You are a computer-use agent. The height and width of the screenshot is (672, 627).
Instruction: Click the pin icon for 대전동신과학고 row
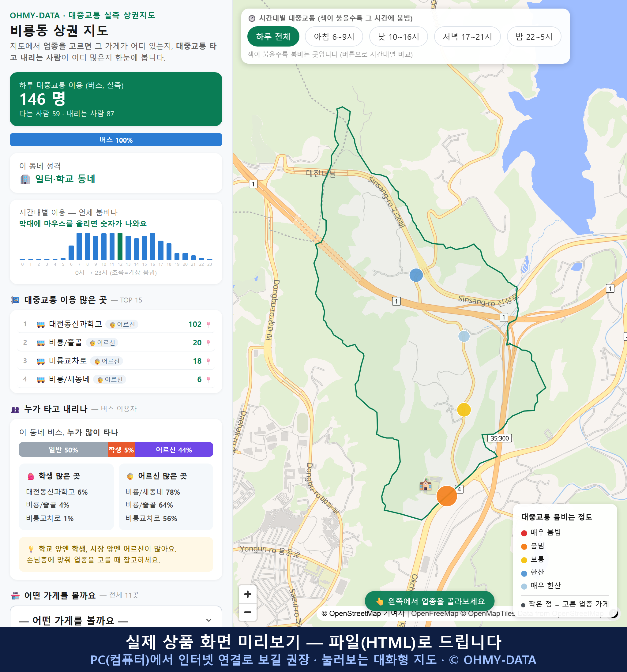(x=208, y=324)
